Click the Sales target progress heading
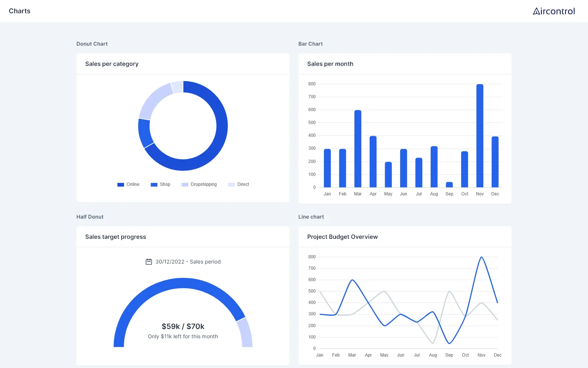 pos(115,237)
